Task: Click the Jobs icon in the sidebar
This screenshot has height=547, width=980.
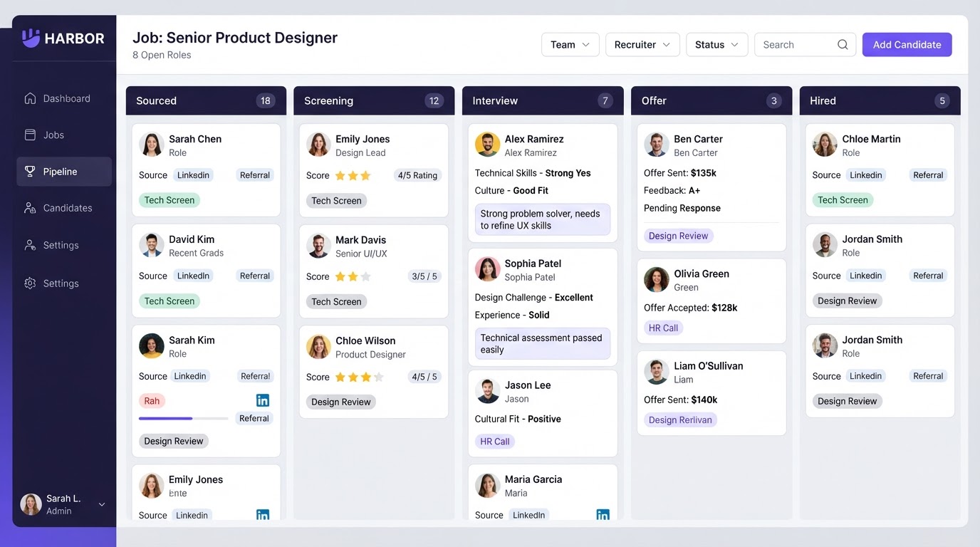Action: (x=30, y=135)
